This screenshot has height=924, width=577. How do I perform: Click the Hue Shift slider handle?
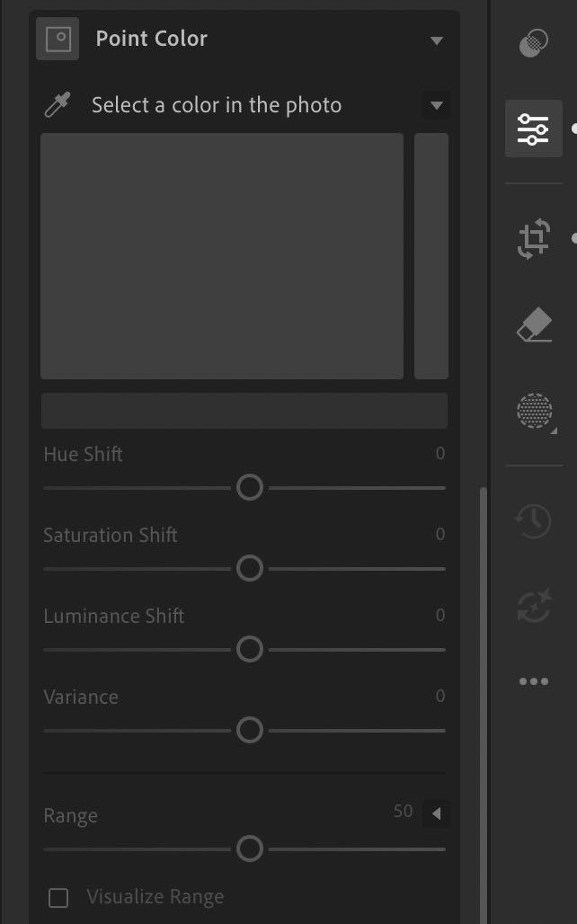[250, 488]
